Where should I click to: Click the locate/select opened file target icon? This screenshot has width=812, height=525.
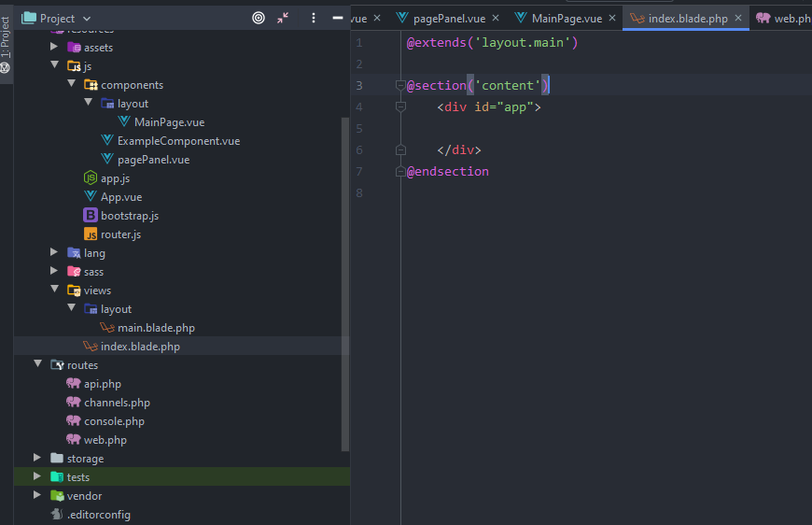259,18
